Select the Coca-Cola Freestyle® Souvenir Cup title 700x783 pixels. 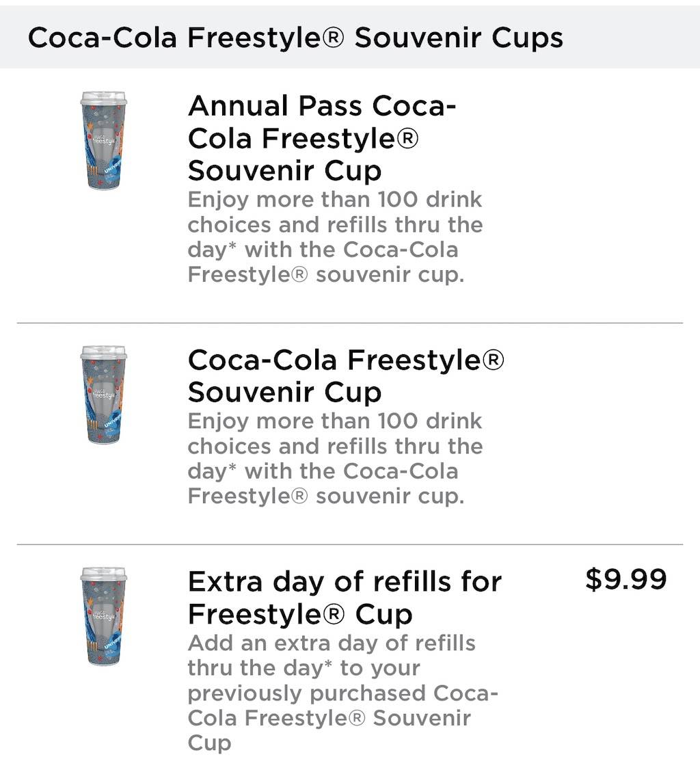pyautogui.click(x=345, y=375)
